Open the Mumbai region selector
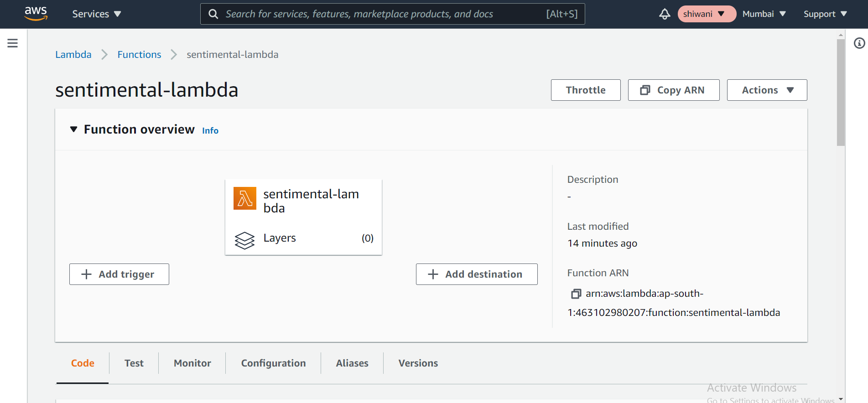868x403 pixels. tap(764, 14)
